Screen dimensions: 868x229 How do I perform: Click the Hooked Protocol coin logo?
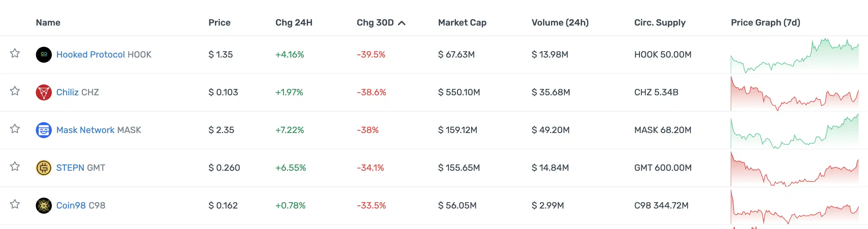[44, 55]
